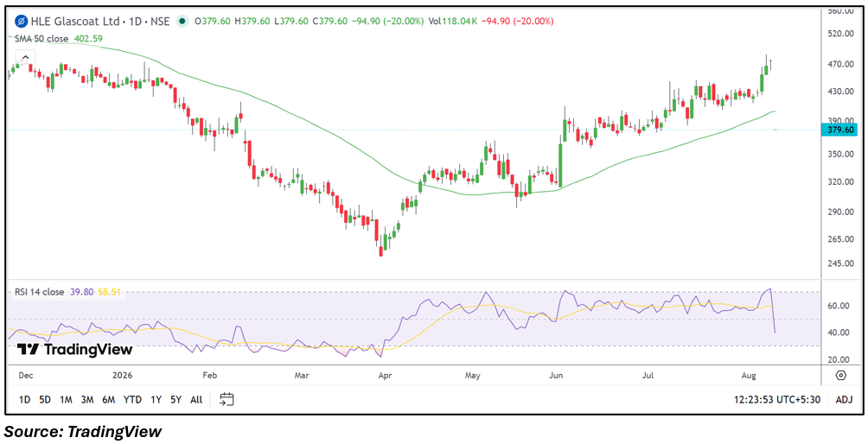Open chart settings gear icon
The width and height of the screenshot is (868, 444).
[841, 376]
